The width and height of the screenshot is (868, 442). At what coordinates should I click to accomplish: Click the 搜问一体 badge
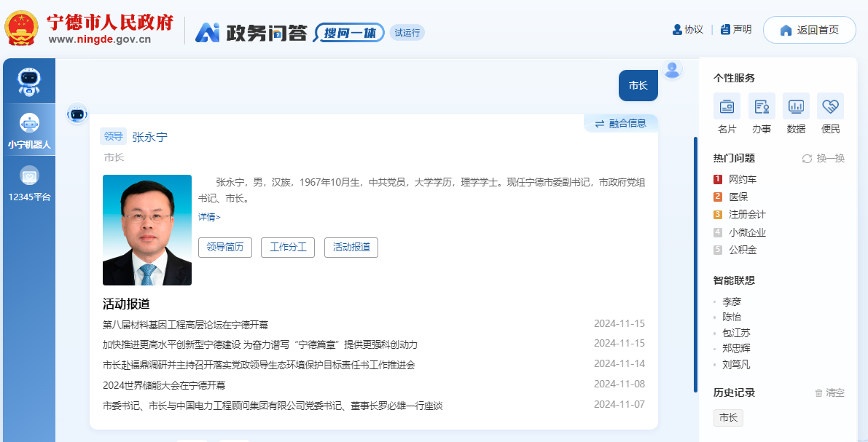coord(349,33)
